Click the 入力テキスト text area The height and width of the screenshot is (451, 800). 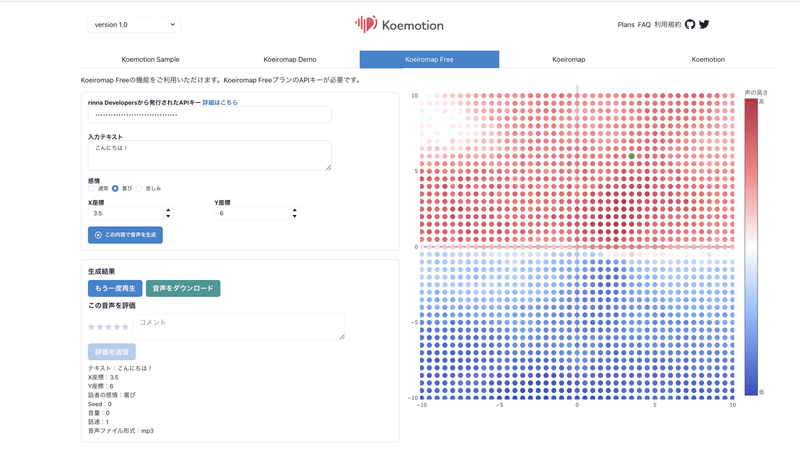tap(210, 156)
